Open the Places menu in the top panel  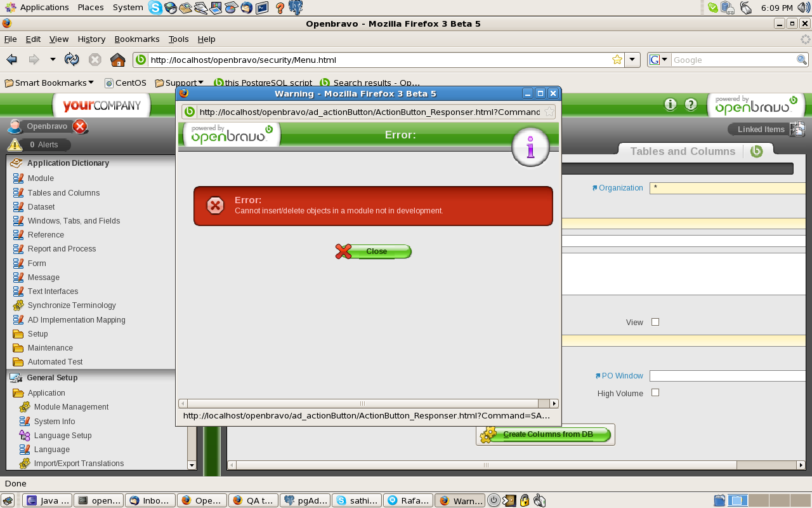point(91,8)
